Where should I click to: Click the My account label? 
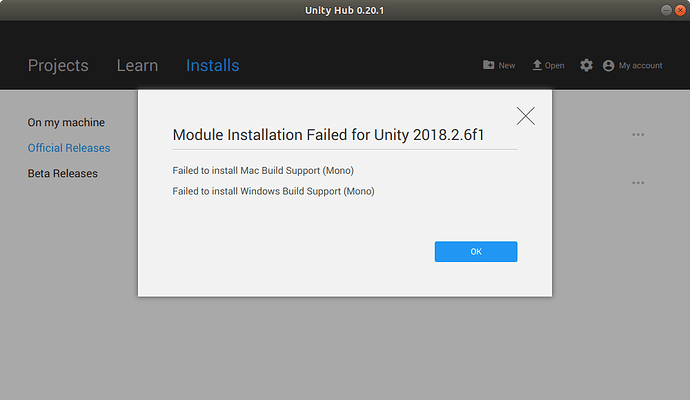tap(641, 66)
